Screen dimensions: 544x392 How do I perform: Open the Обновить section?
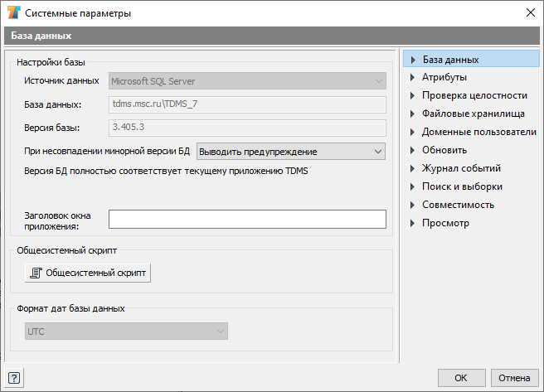pyautogui.click(x=444, y=150)
